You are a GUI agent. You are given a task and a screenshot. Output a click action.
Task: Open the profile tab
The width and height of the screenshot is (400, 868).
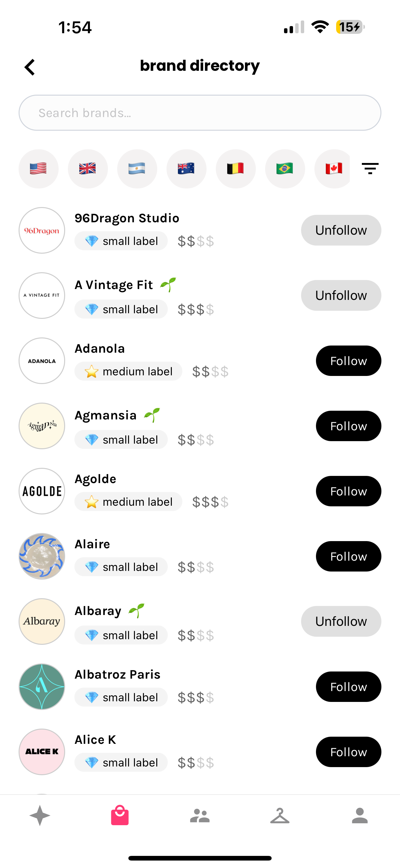pos(360,816)
